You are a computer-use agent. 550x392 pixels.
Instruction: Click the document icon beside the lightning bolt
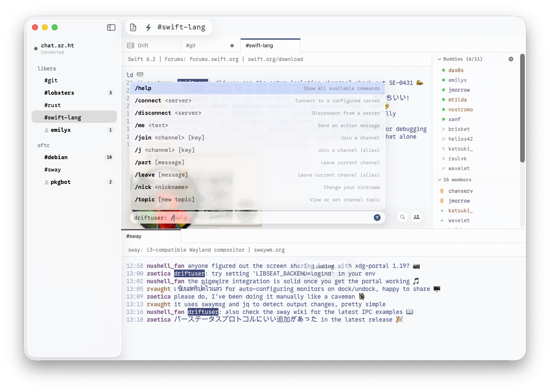pos(133,27)
